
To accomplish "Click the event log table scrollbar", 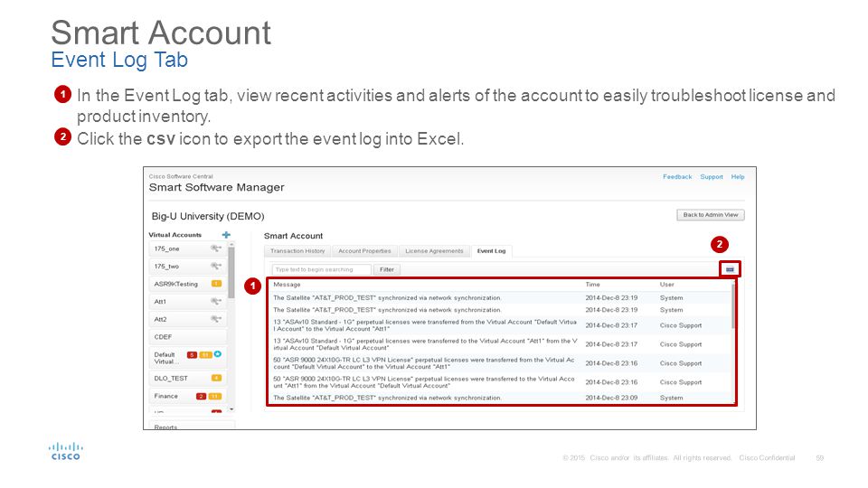I will tap(733, 305).
